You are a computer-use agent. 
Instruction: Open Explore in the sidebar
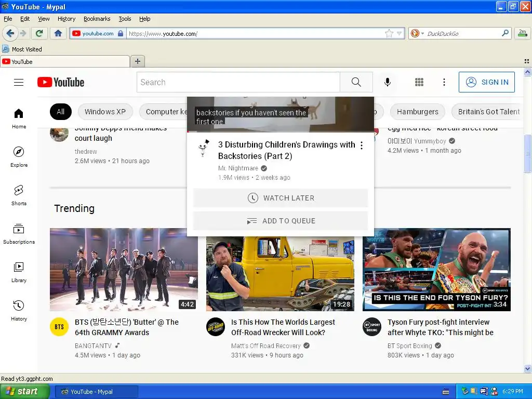pos(19,157)
